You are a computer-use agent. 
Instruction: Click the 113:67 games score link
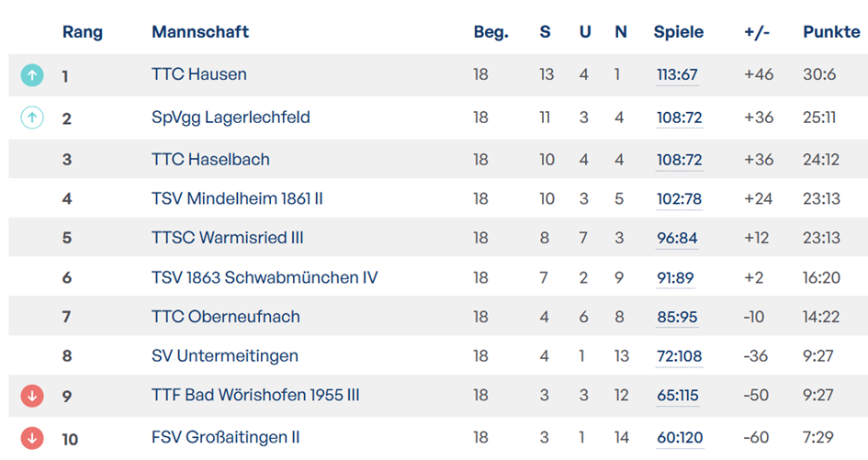tap(677, 75)
